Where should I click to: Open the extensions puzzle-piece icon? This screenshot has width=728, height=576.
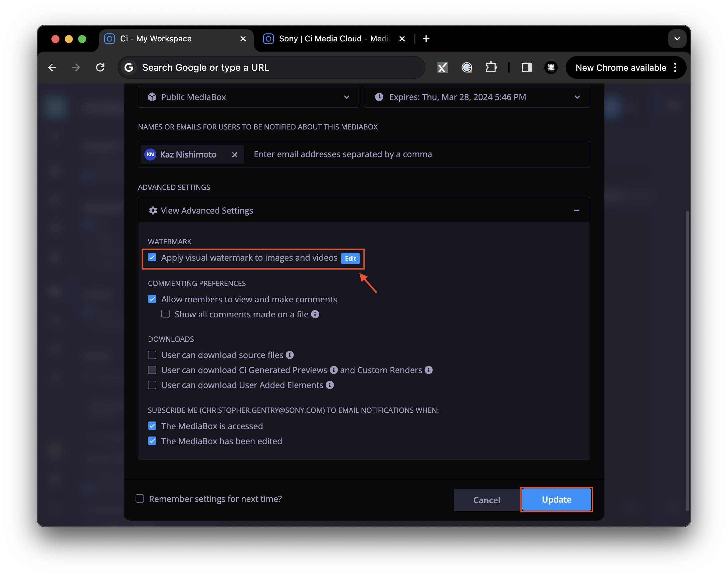pos(491,67)
